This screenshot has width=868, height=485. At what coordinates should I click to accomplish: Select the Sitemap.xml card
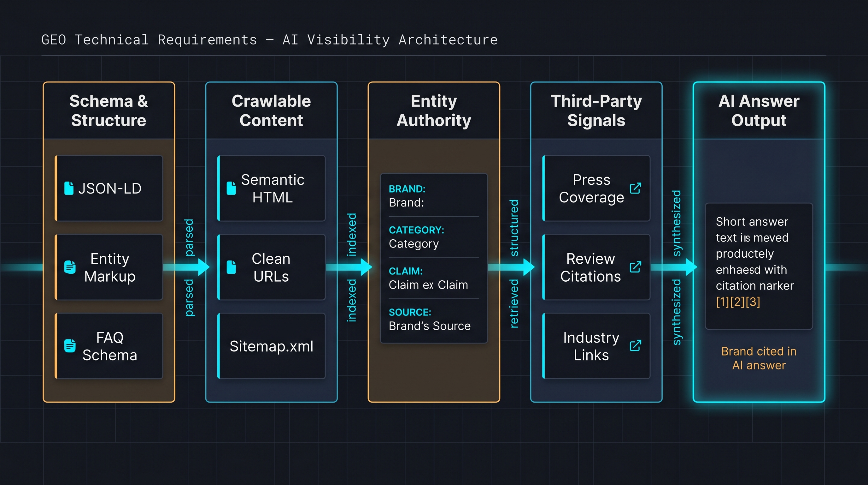(x=271, y=346)
